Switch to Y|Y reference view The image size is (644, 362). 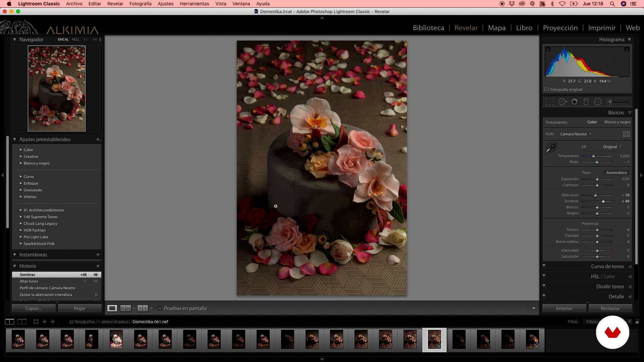143,308
